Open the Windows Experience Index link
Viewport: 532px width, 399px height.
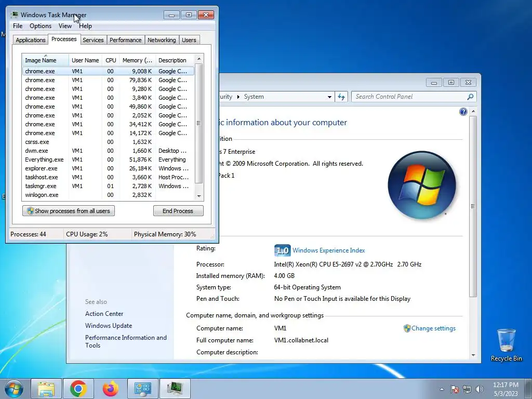click(x=328, y=250)
